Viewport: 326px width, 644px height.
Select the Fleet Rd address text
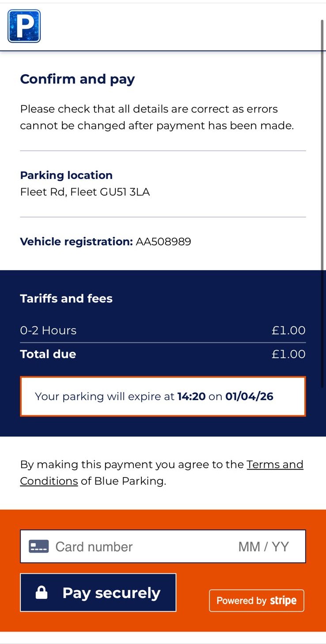point(85,192)
